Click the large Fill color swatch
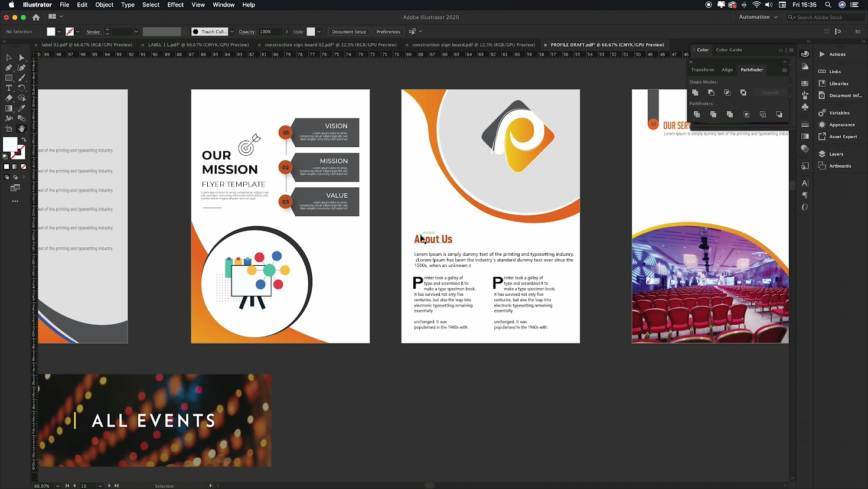Image resolution: width=868 pixels, height=489 pixels. 10,144
